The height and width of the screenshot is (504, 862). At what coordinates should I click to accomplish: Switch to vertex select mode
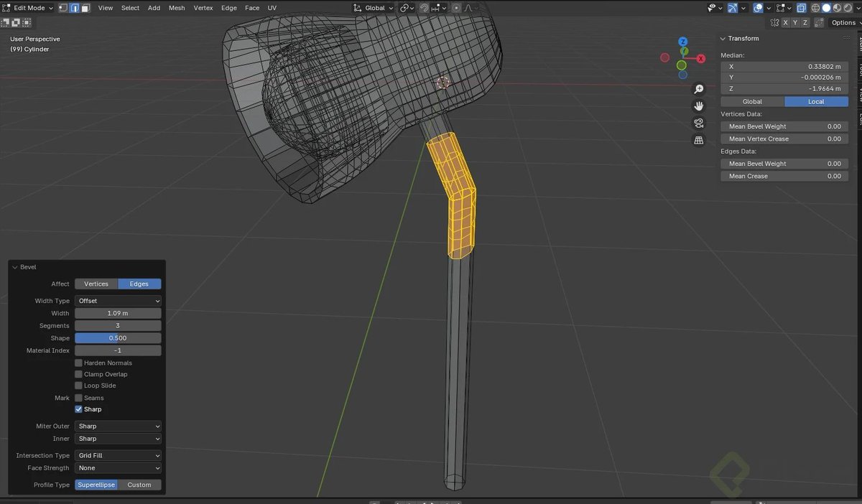[x=64, y=7]
